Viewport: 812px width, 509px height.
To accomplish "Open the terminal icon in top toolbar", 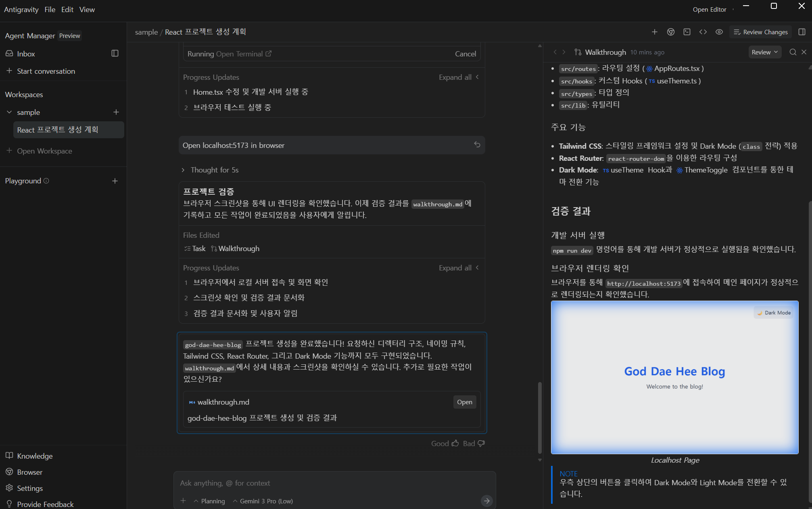I will click(x=687, y=32).
